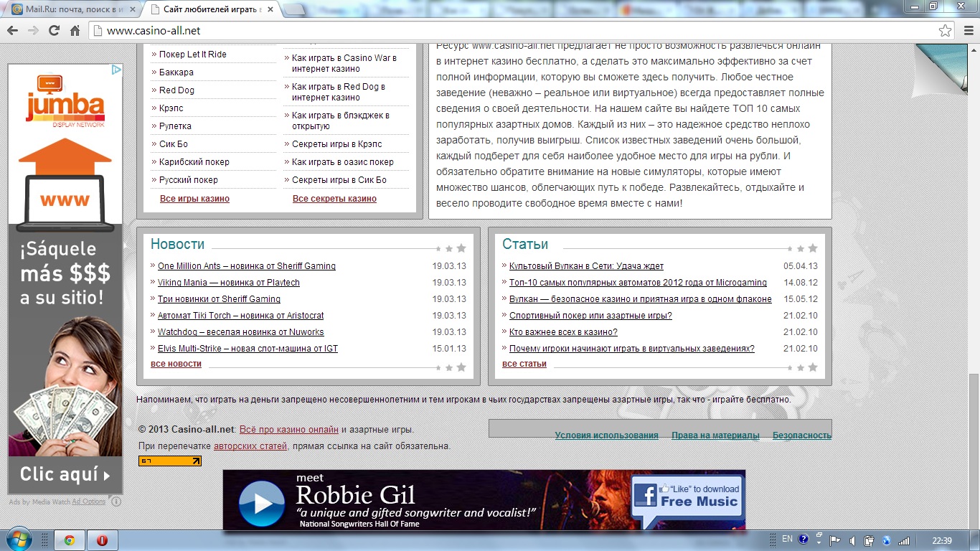Open 'Карибский покер' game link

coord(194,162)
